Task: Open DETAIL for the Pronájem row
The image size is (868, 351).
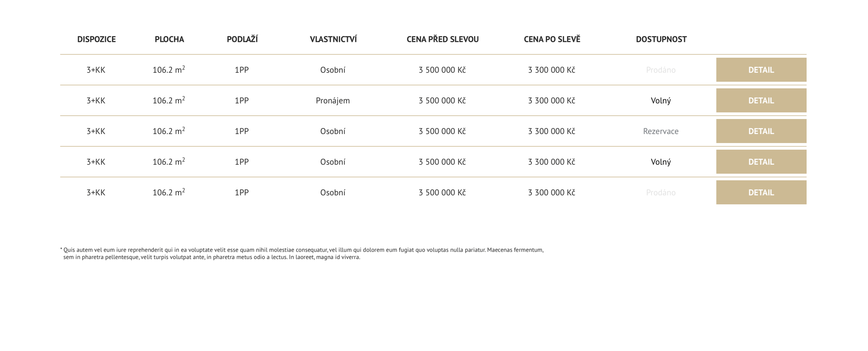Action: pos(761,100)
